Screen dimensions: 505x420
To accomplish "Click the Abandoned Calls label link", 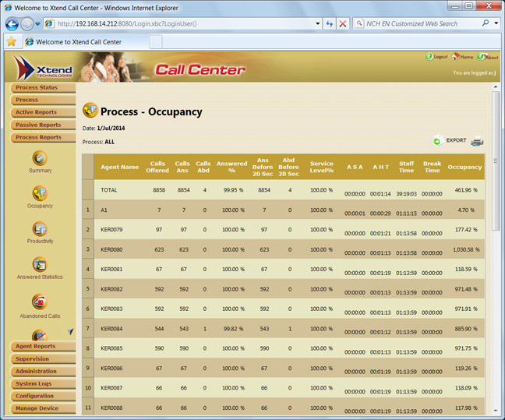I will click(x=40, y=316).
